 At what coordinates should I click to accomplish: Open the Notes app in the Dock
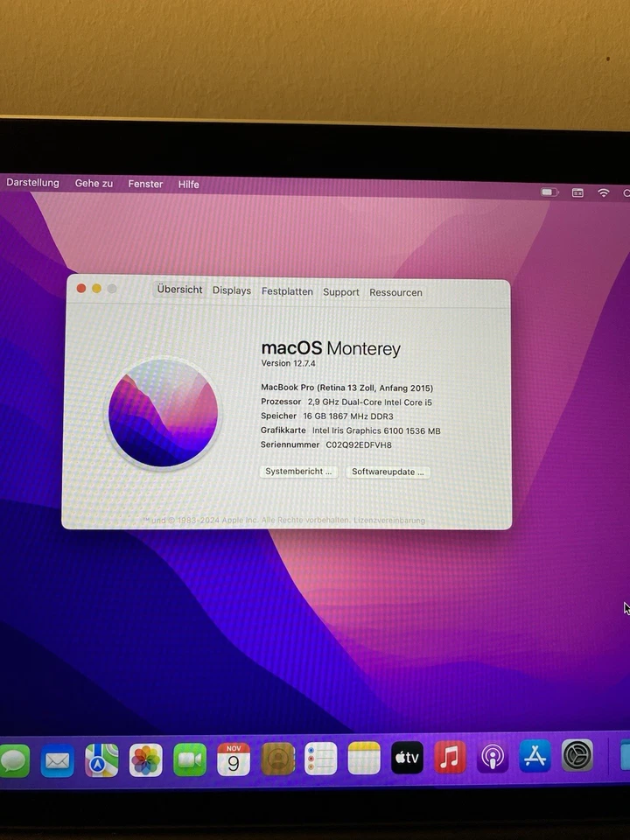tap(364, 758)
